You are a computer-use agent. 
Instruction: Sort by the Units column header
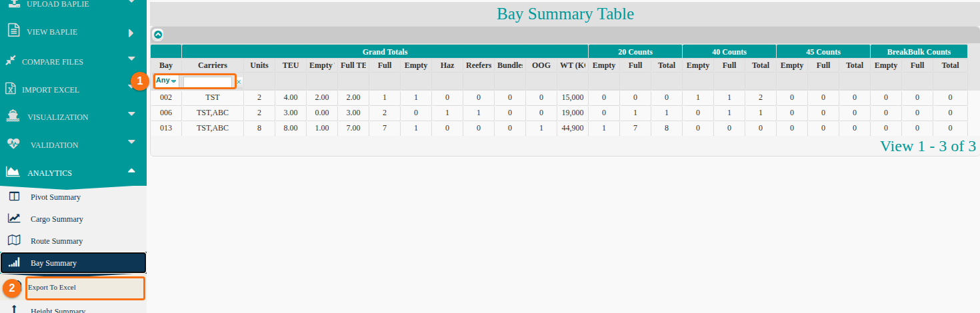point(259,65)
